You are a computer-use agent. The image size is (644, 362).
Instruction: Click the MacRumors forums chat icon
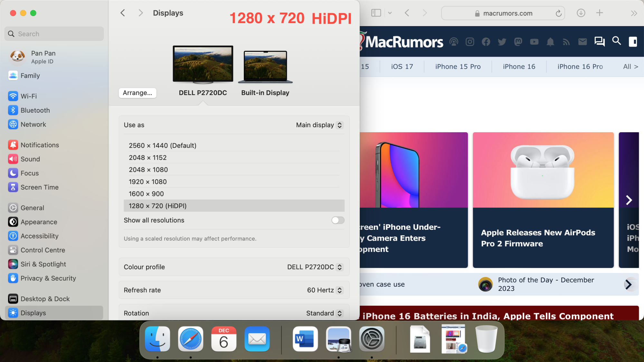click(x=599, y=42)
